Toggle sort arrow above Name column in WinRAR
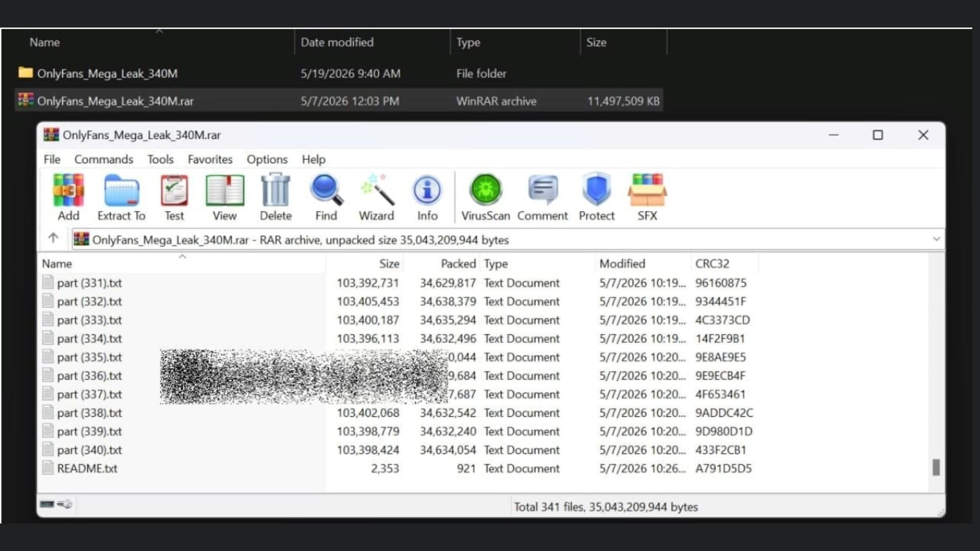Image resolution: width=980 pixels, height=551 pixels. click(182, 256)
